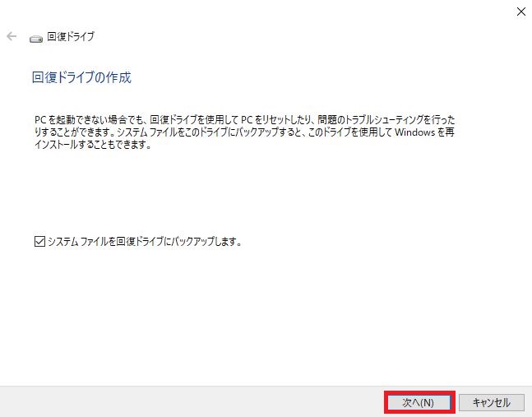The width and height of the screenshot is (532, 417).
Task: Go back using the left arrow icon
Action: point(12,36)
